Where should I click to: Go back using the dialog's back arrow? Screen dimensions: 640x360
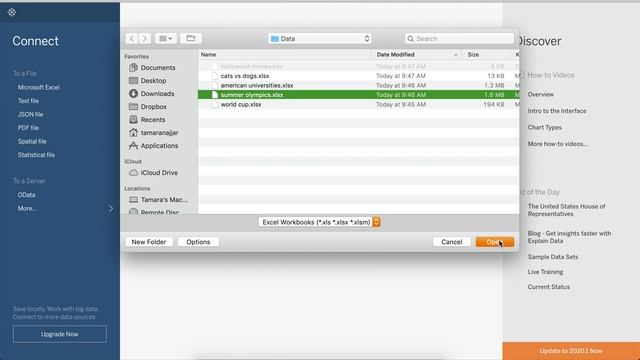131,38
